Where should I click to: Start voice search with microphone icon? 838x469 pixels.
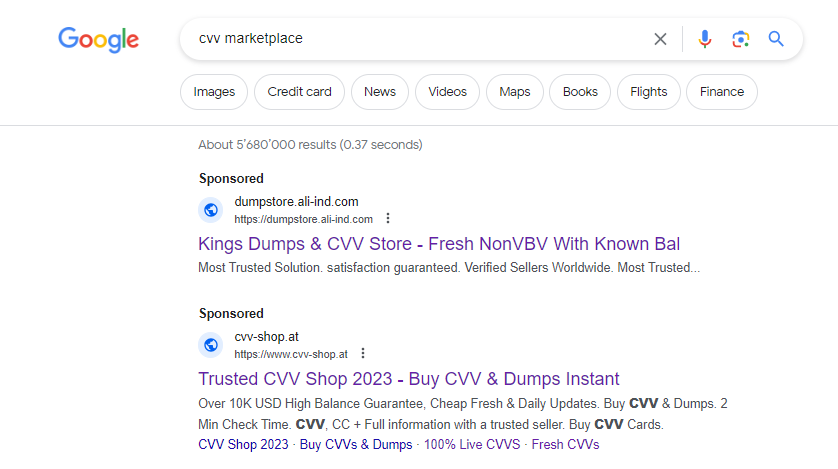coord(705,39)
